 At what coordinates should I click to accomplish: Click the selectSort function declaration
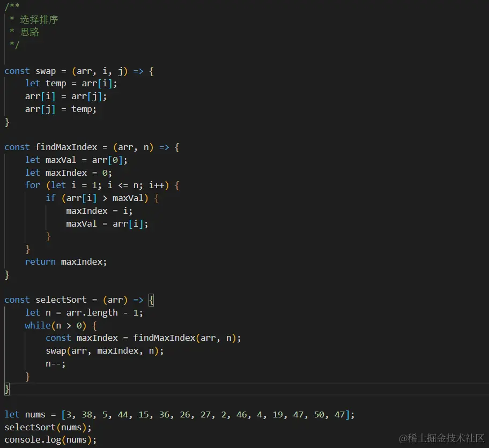click(x=61, y=300)
